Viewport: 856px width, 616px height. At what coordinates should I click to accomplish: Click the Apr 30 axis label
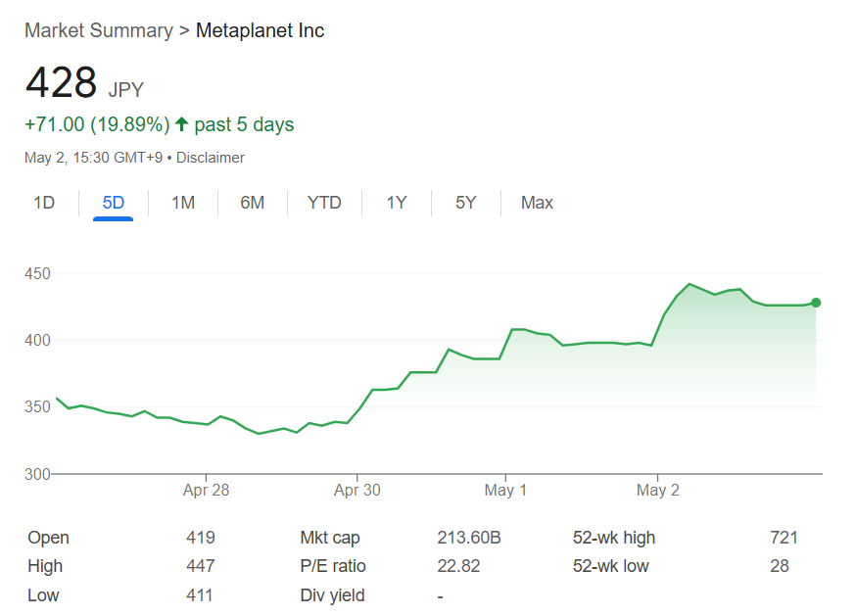[x=357, y=490]
